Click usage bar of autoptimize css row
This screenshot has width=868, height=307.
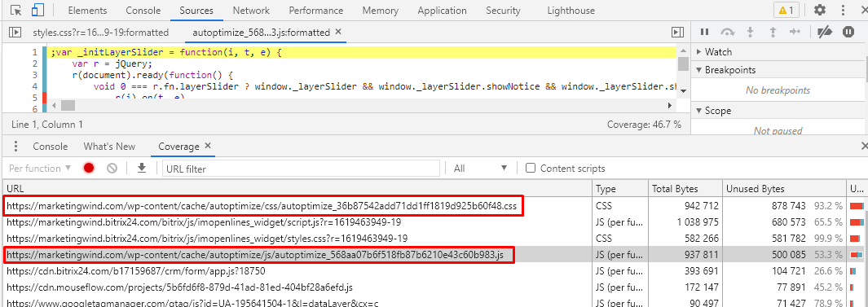pyautogui.click(x=857, y=206)
